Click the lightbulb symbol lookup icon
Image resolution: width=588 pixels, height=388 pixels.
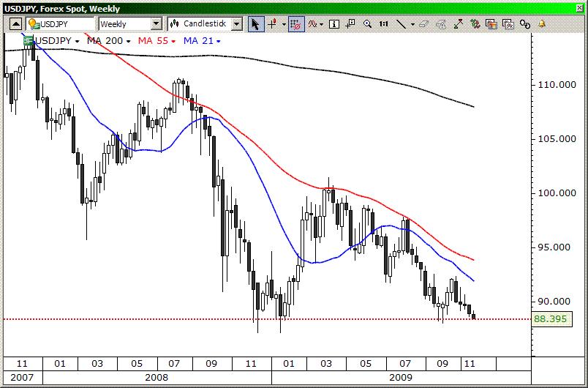pos(34,24)
